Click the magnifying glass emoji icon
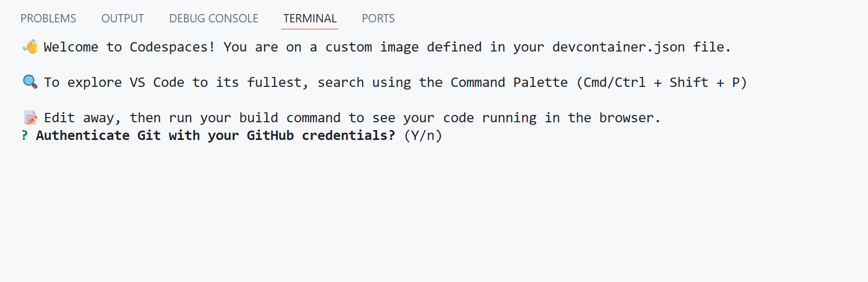 click(x=30, y=82)
